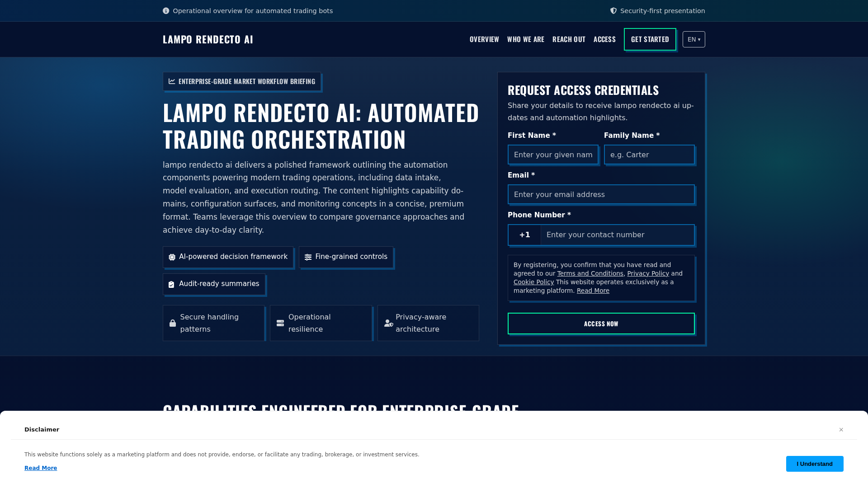Click the shield icon beside Security-first presentation
868x488 pixels.
[x=613, y=11]
